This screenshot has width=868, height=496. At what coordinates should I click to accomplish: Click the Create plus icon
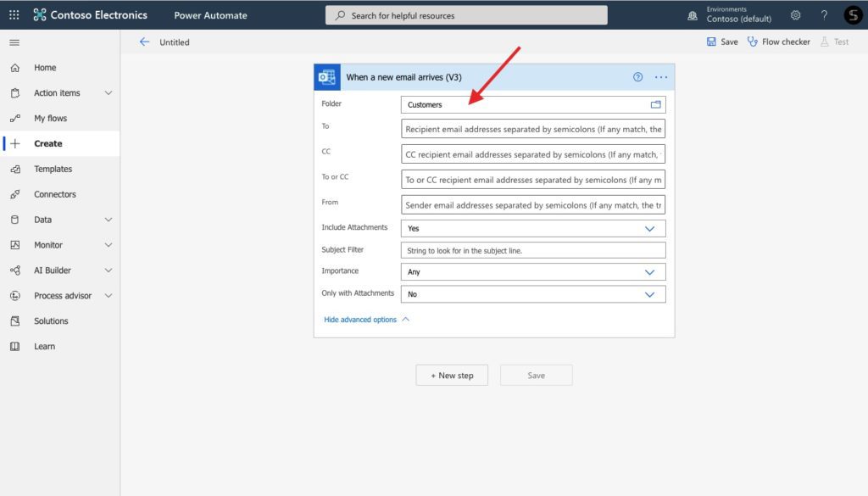(15, 143)
